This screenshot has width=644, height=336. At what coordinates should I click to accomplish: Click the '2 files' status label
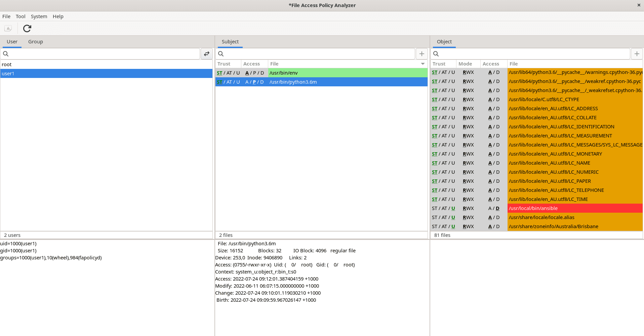coord(226,235)
